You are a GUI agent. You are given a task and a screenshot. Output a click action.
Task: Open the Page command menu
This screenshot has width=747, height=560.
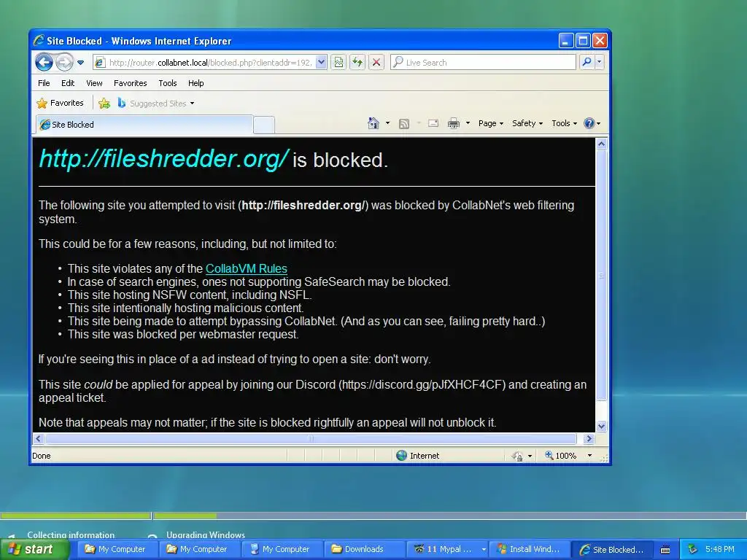[491, 123]
